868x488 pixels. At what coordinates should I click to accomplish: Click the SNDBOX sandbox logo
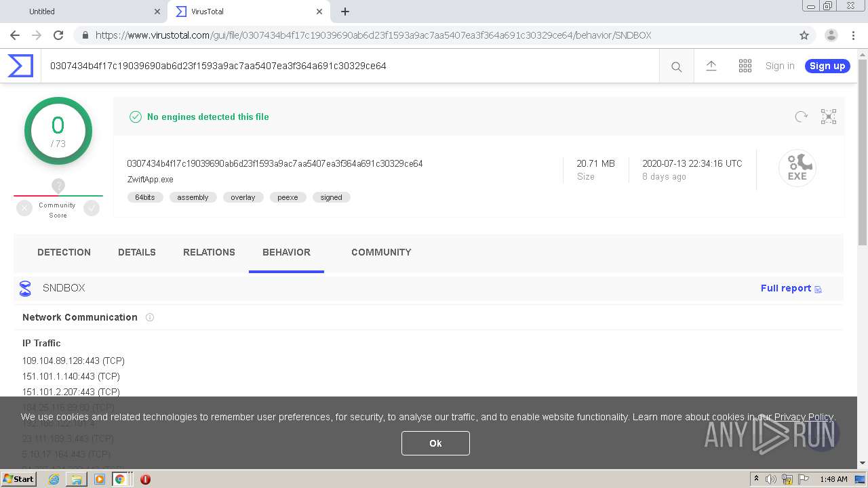point(25,289)
